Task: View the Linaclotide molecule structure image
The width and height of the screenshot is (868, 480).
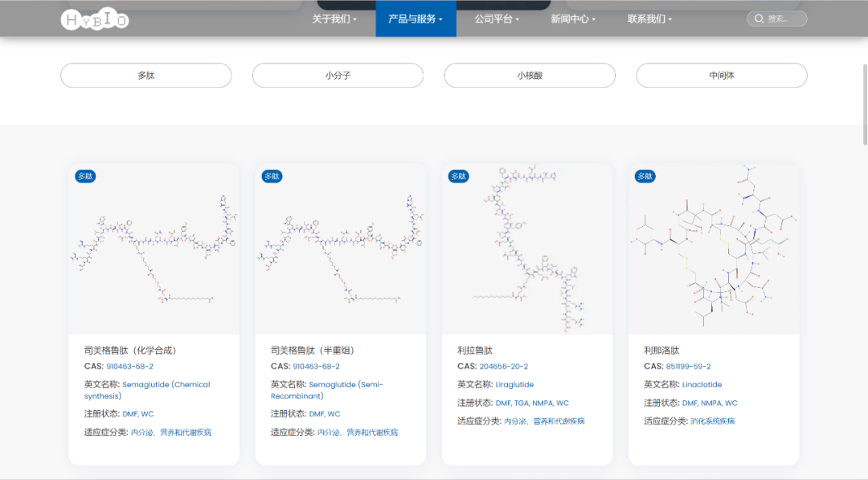Action: coord(714,250)
